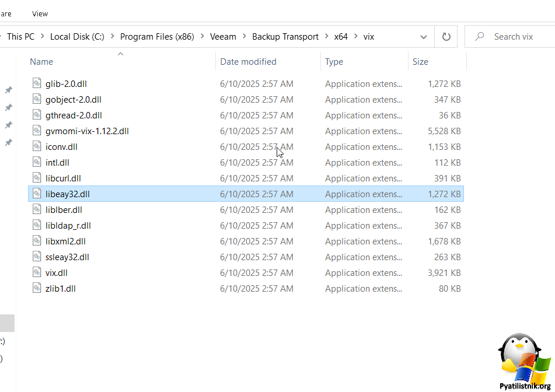
Task: Sort files by Date modified column
Action: click(x=248, y=62)
